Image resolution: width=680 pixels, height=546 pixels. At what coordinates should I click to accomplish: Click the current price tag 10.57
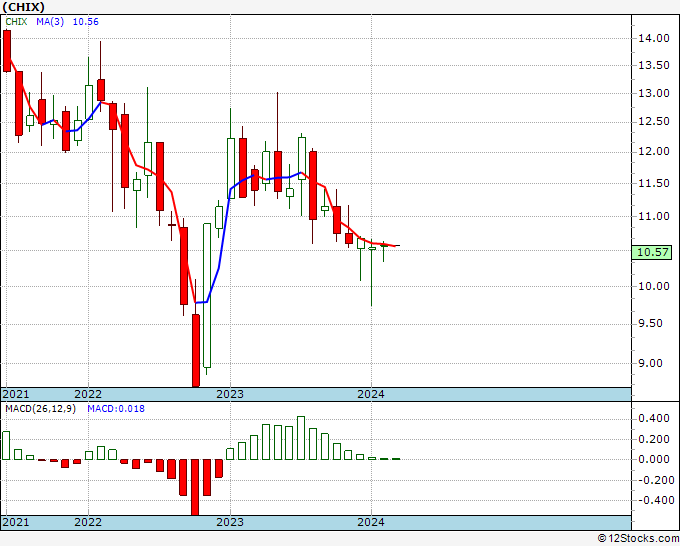click(x=651, y=252)
